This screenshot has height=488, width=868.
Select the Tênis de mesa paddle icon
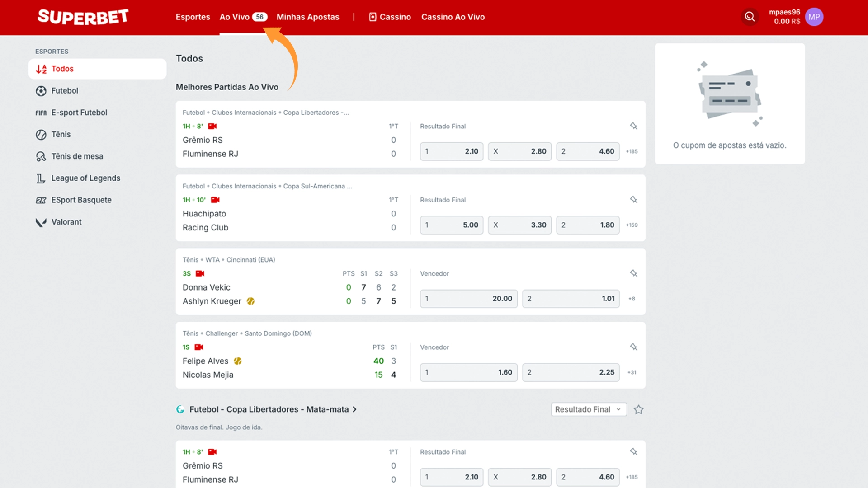[41, 156]
